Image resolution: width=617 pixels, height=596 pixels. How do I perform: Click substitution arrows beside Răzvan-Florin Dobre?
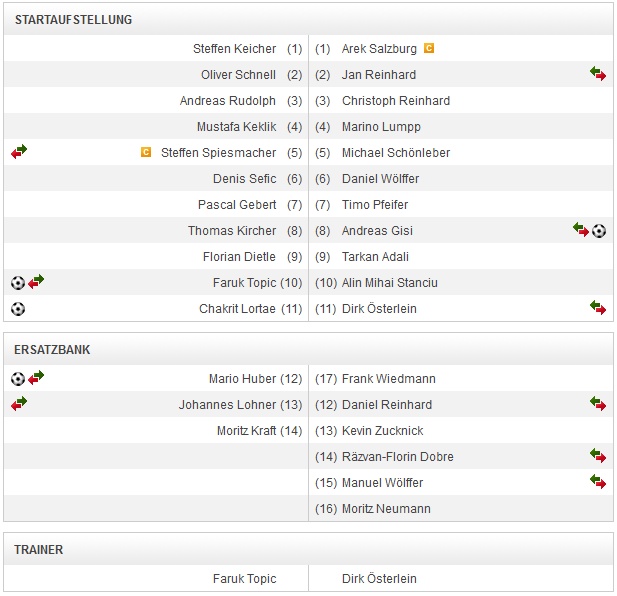point(598,456)
